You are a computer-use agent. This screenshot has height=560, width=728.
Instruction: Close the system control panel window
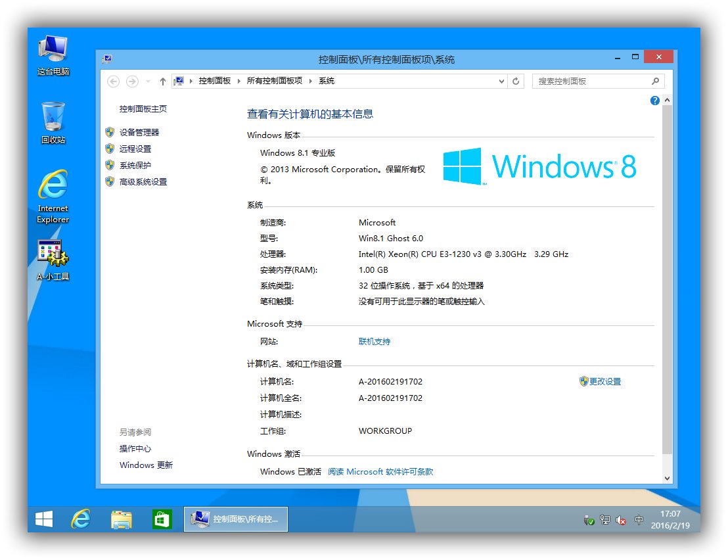(659, 57)
